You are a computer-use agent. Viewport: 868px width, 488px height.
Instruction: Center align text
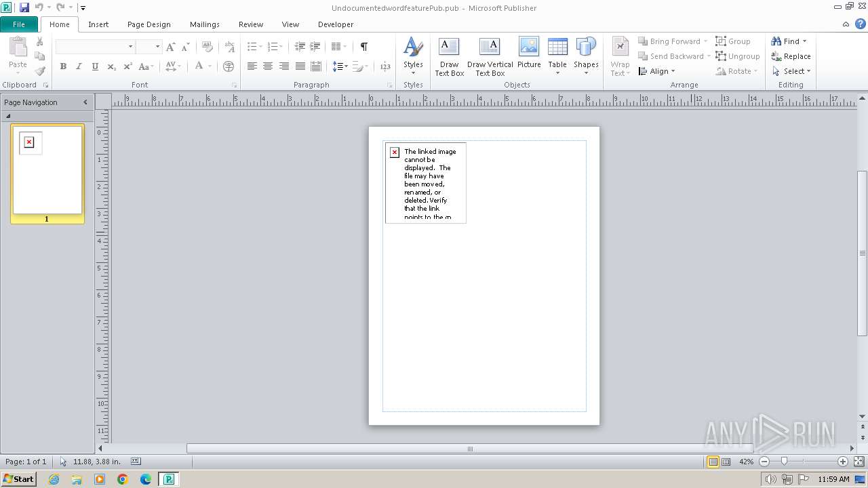coord(268,66)
